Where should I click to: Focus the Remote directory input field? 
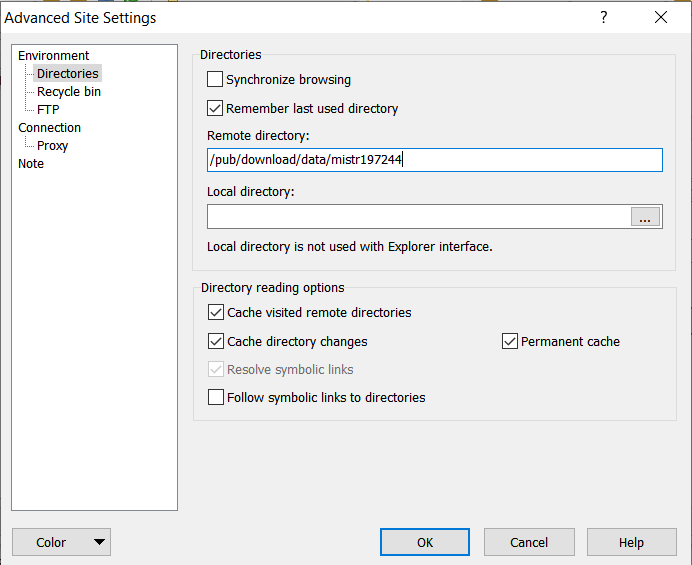[x=435, y=160]
